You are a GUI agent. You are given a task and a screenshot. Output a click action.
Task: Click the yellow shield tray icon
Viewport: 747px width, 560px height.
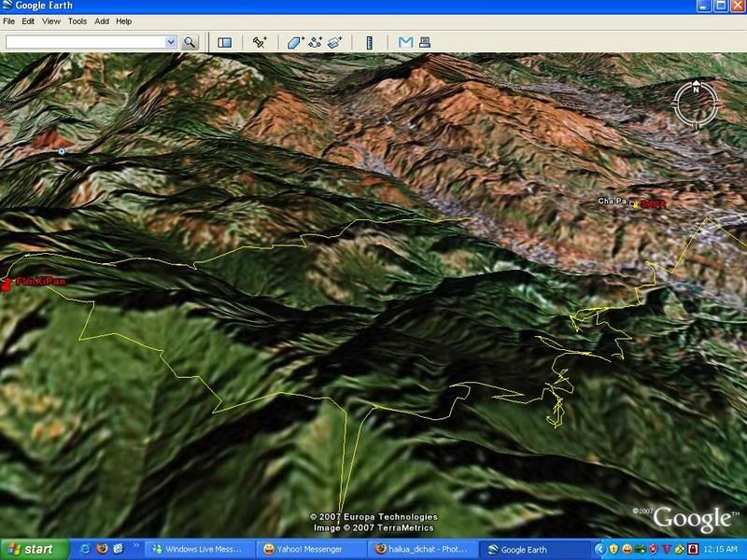tap(613, 549)
